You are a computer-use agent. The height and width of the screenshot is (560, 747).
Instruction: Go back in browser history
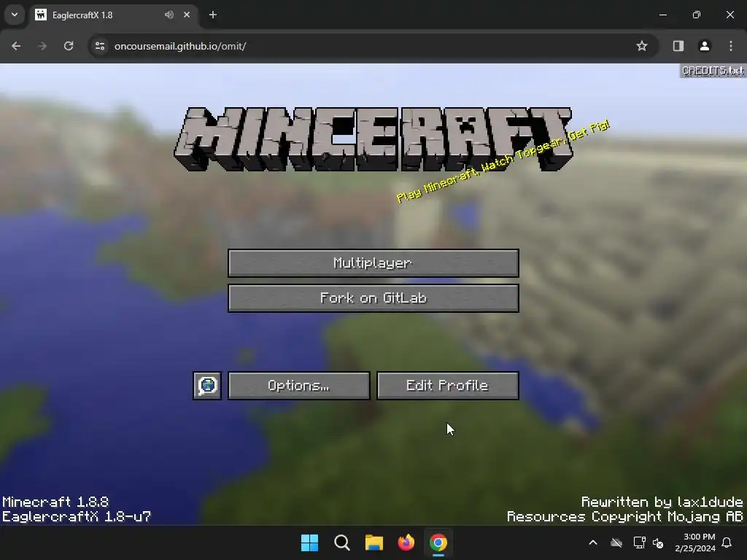point(16,46)
